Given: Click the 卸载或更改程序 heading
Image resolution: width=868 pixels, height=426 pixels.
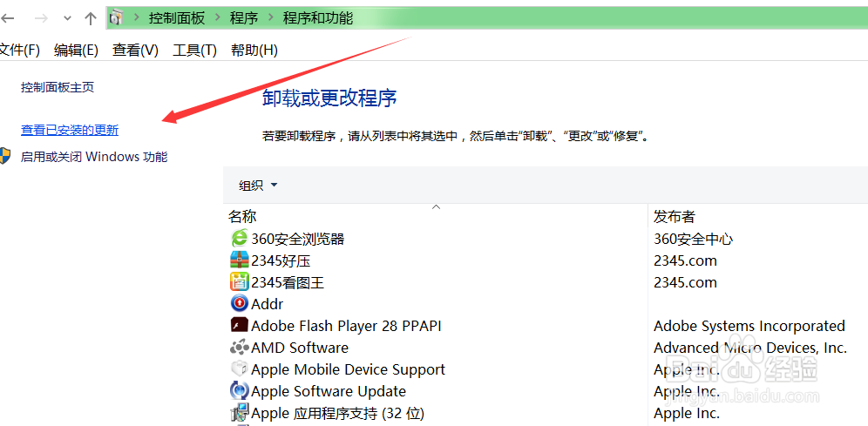Looking at the screenshot, I should coord(329,98).
